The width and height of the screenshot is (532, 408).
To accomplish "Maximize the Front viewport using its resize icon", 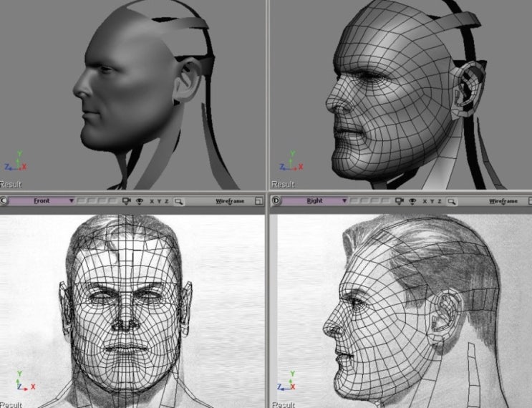I will (x=258, y=201).
